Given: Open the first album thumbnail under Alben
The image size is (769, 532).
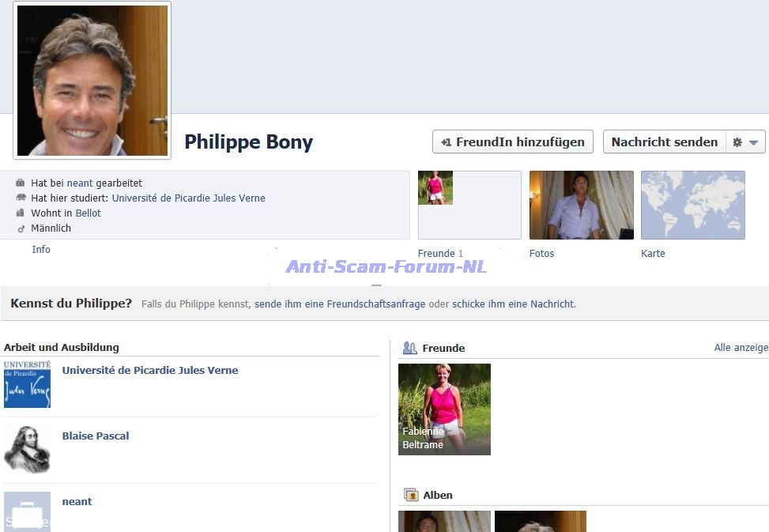Looking at the screenshot, I should pos(444,522).
